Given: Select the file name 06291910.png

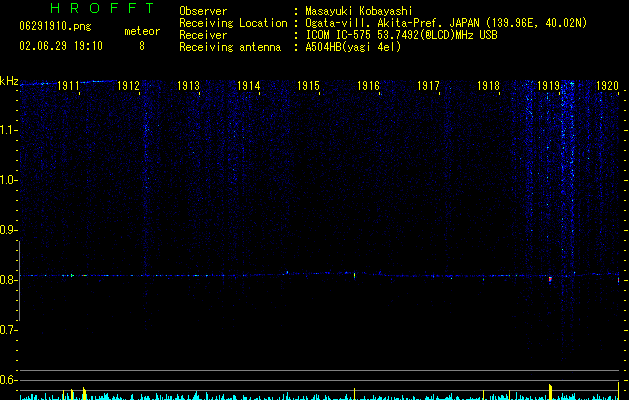Looking at the screenshot, I should (x=55, y=26).
